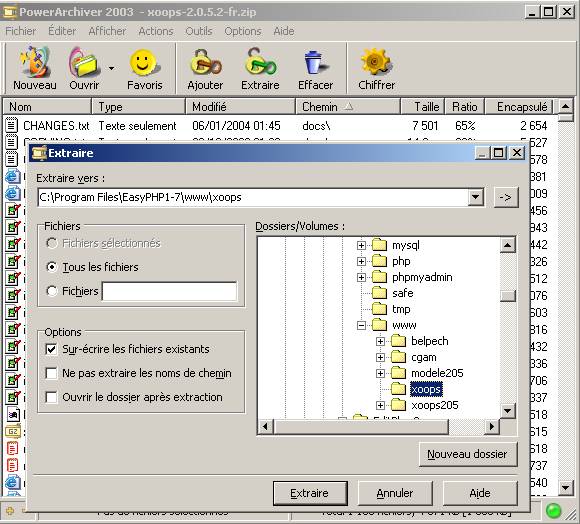This screenshot has height=524, width=580.
Task: Sort list by Taille column header
Action: [x=422, y=107]
